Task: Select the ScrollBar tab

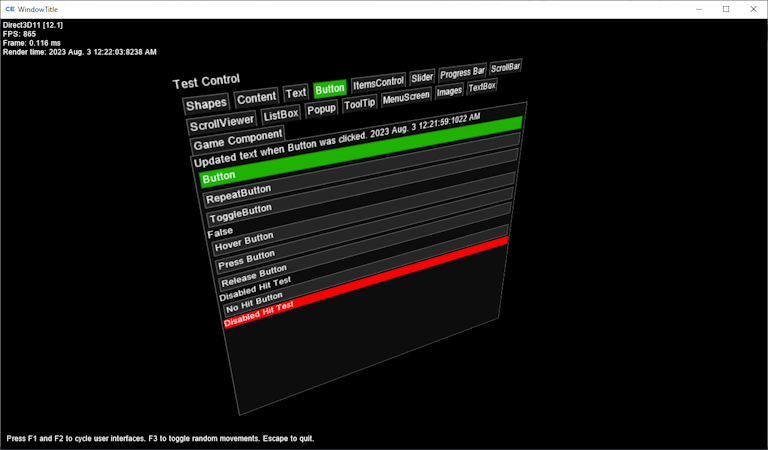Action: tap(505, 67)
